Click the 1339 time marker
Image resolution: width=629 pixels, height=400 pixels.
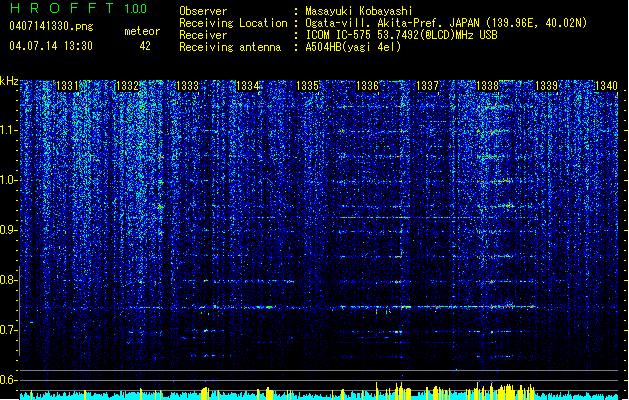[546, 86]
